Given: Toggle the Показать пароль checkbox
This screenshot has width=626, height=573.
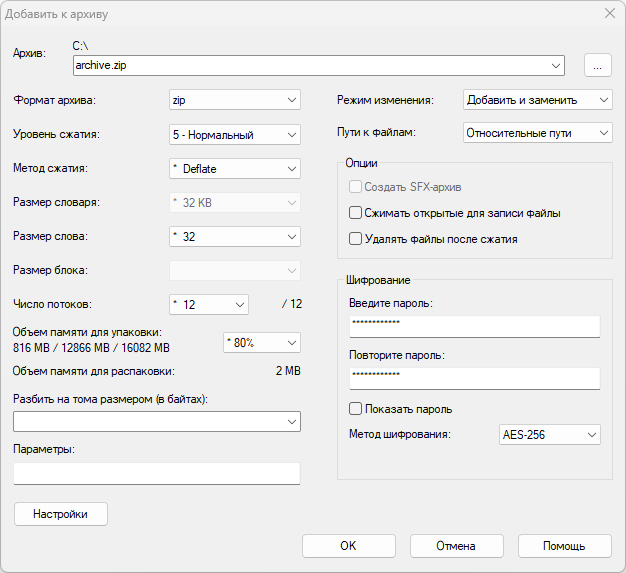Looking at the screenshot, I should 355,409.
